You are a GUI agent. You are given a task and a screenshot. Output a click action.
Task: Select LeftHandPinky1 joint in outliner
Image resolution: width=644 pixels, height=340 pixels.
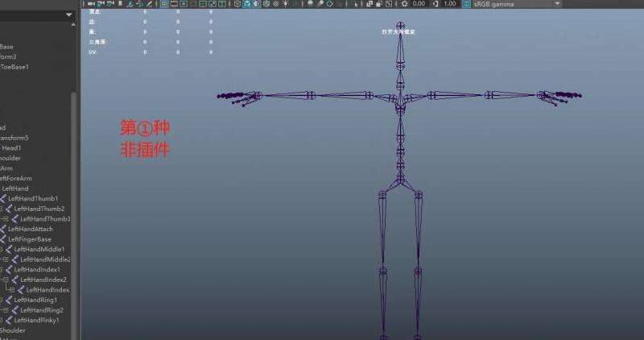[36, 321]
